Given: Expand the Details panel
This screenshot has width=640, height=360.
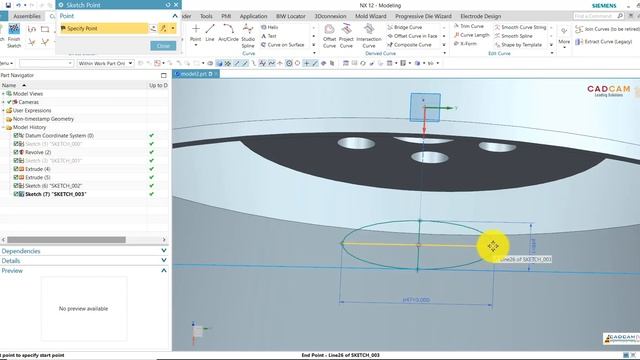Looking at the screenshot, I should (164, 260).
